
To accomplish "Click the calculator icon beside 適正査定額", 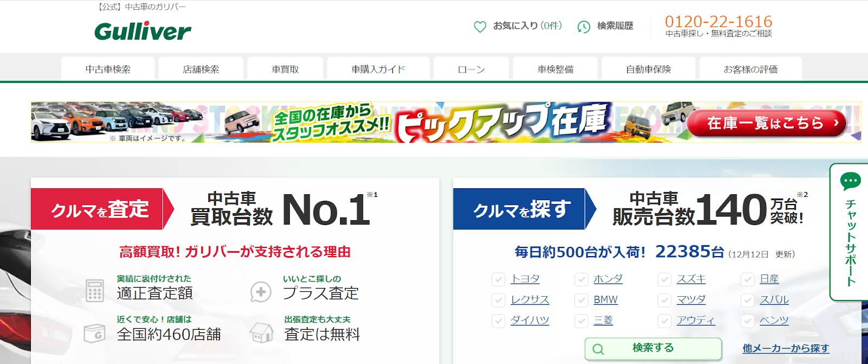I will click(95, 290).
